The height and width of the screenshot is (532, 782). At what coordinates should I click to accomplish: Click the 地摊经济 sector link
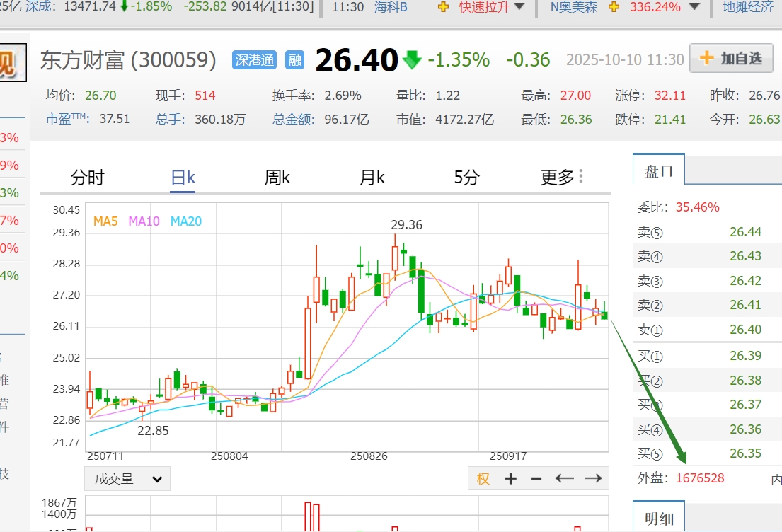pyautogui.click(x=748, y=7)
